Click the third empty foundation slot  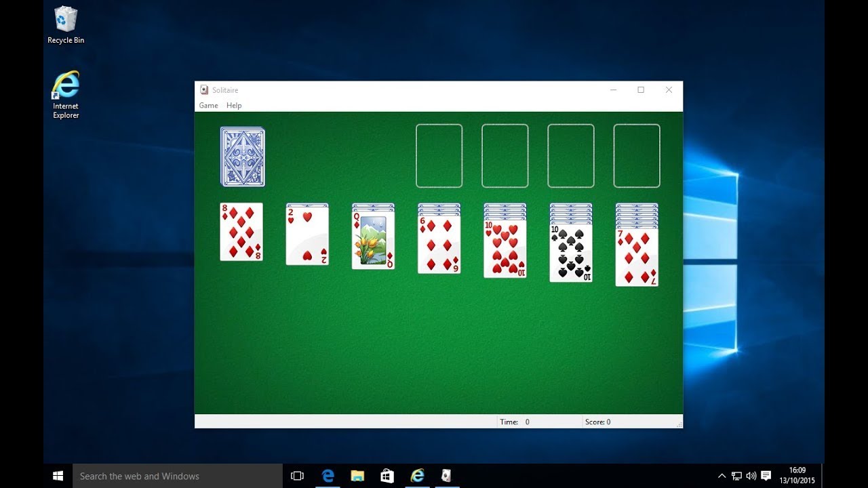pyautogui.click(x=571, y=156)
